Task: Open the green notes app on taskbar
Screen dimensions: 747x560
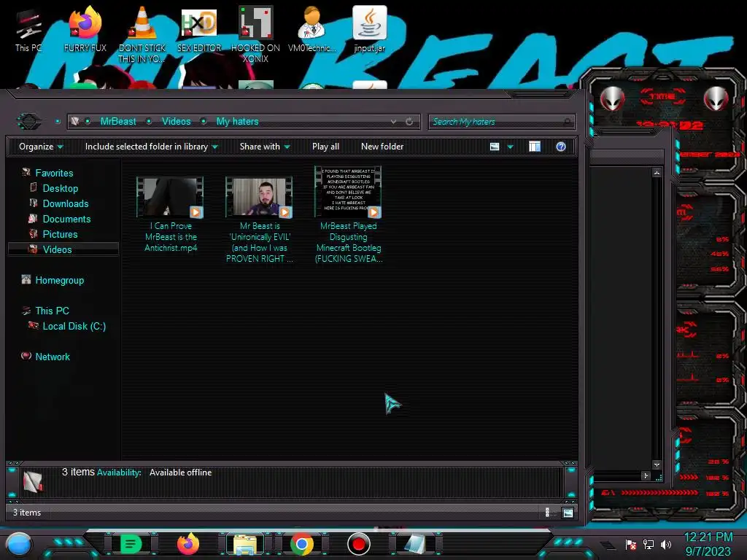Action: [131, 544]
